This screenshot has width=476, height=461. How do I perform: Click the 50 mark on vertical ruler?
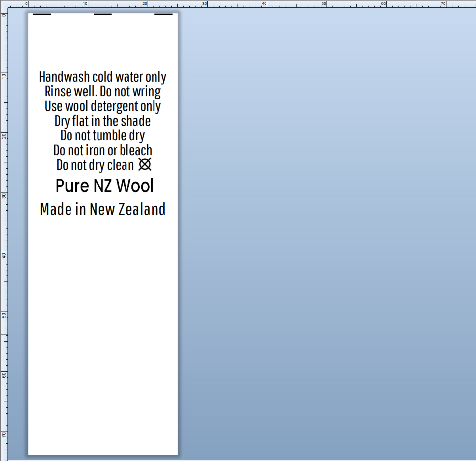[4, 315]
